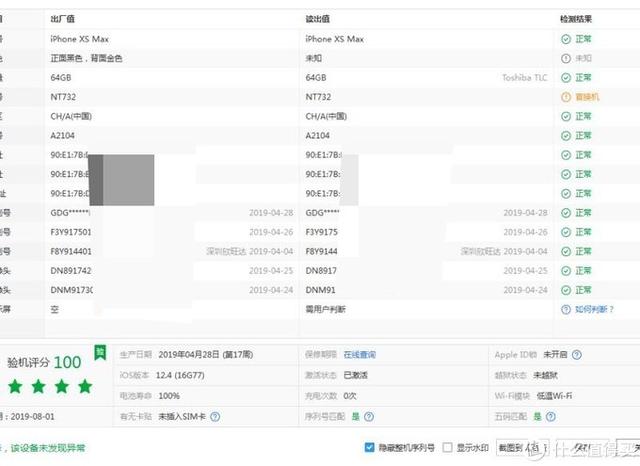
Task: Click the green check icon in the GDG serial row
Action: pyautogui.click(x=566, y=213)
